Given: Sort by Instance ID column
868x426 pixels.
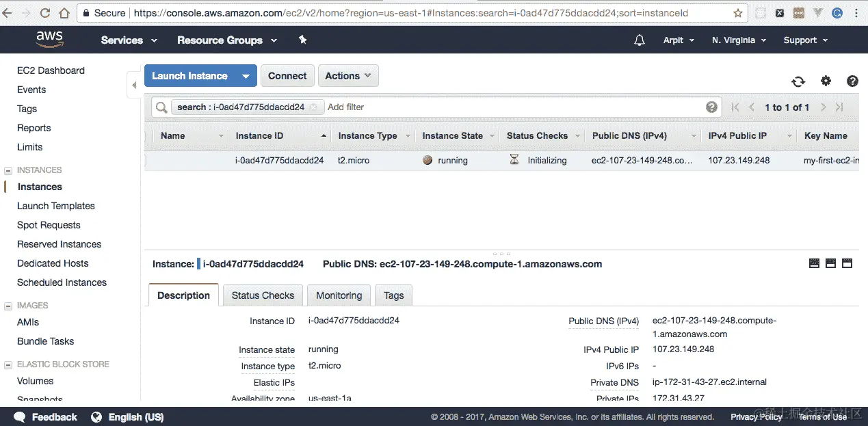Looking at the screenshot, I should pos(280,136).
